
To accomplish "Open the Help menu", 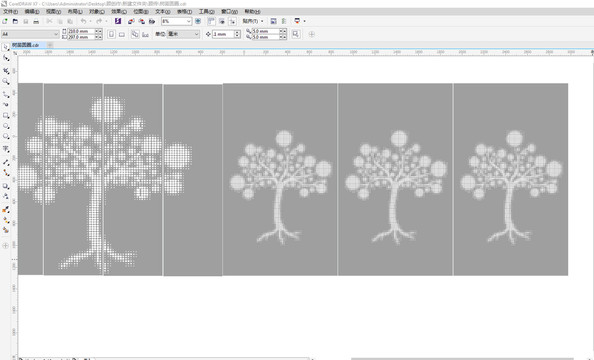I will 252,12.
